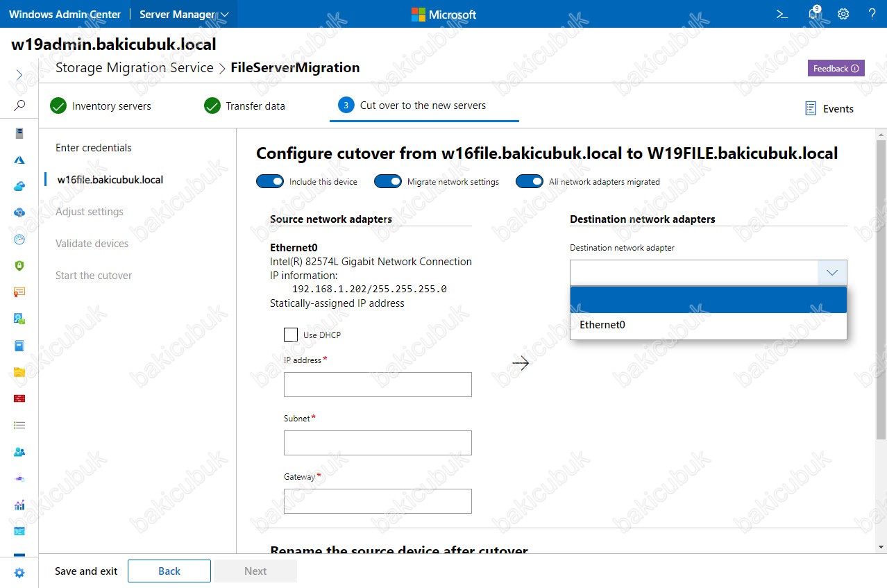This screenshot has height=588, width=887.
Task: Toggle Migrate network settings switch
Action: tap(388, 181)
